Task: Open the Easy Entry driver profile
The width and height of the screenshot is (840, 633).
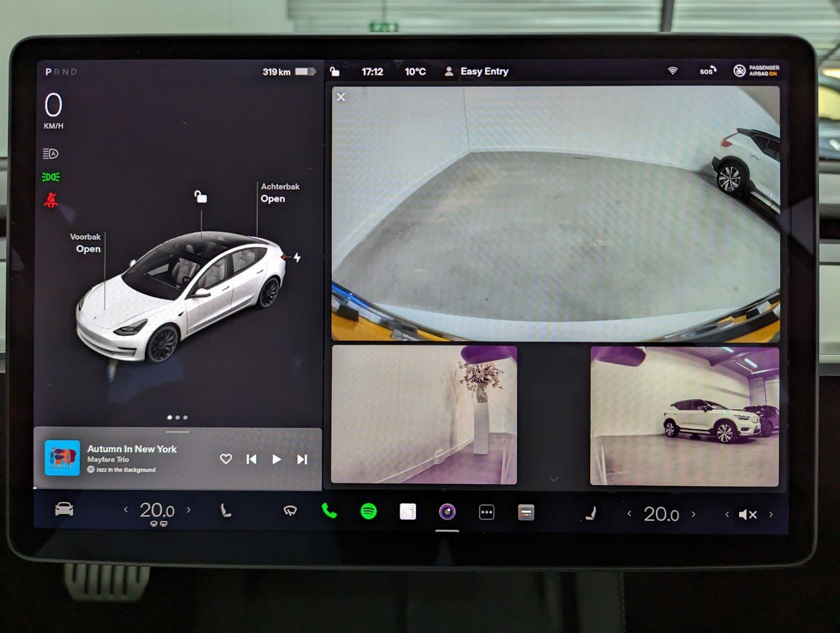Action: (477, 71)
